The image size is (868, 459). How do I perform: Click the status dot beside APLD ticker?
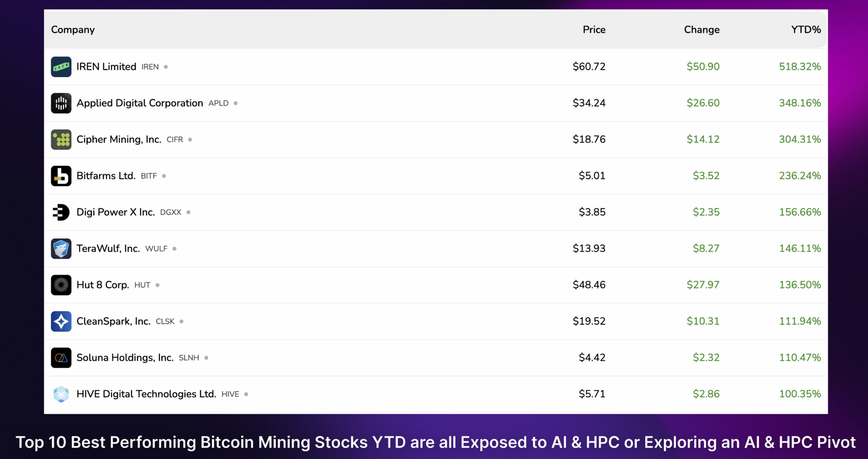(x=236, y=103)
